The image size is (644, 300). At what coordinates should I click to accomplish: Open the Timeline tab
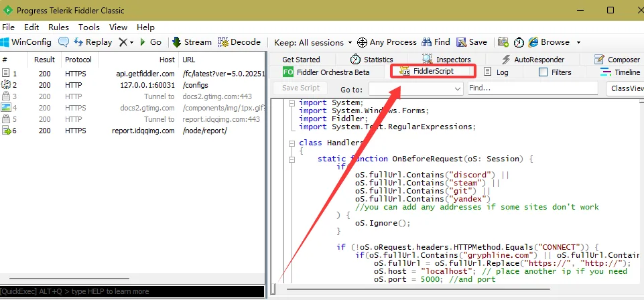coord(621,72)
